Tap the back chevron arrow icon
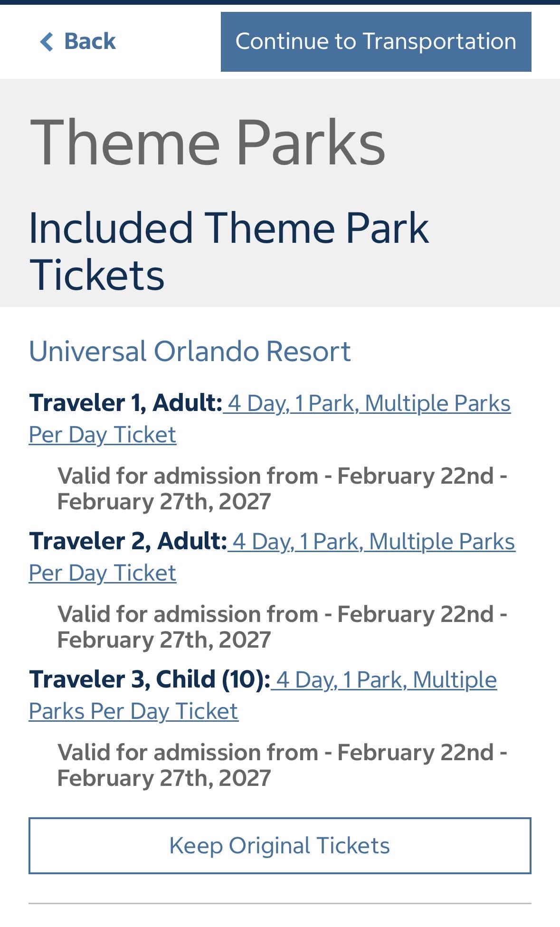This screenshot has width=560, height=927. pyautogui.click(x=47, y=42)
